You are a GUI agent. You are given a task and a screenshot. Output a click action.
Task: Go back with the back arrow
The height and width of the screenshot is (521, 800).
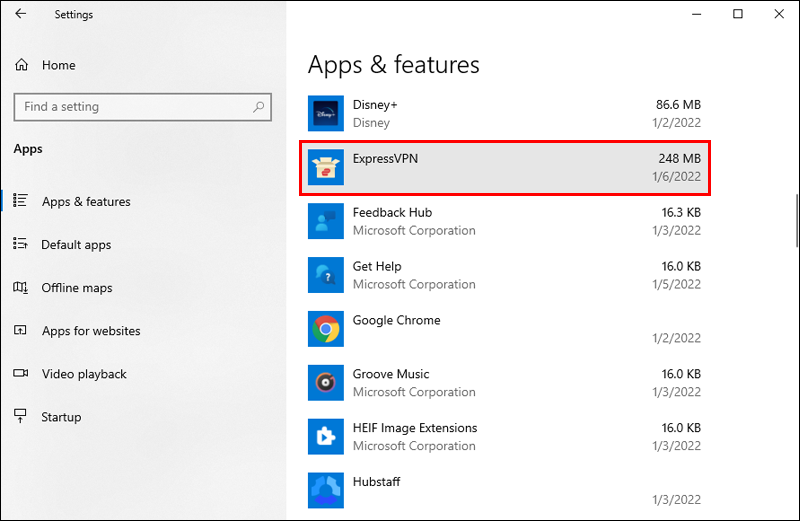22,15
